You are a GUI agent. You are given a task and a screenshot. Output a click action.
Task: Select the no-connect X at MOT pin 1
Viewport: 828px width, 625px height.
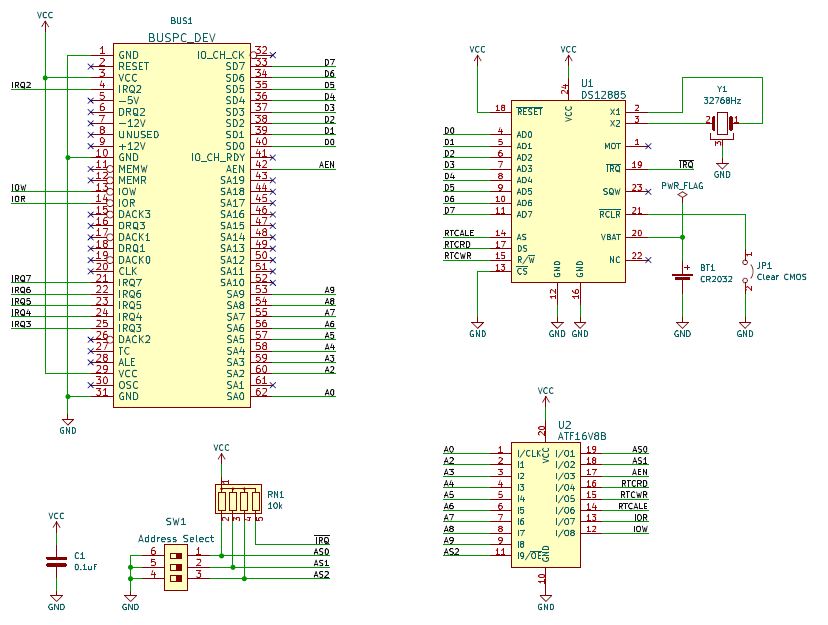[648, 146]
